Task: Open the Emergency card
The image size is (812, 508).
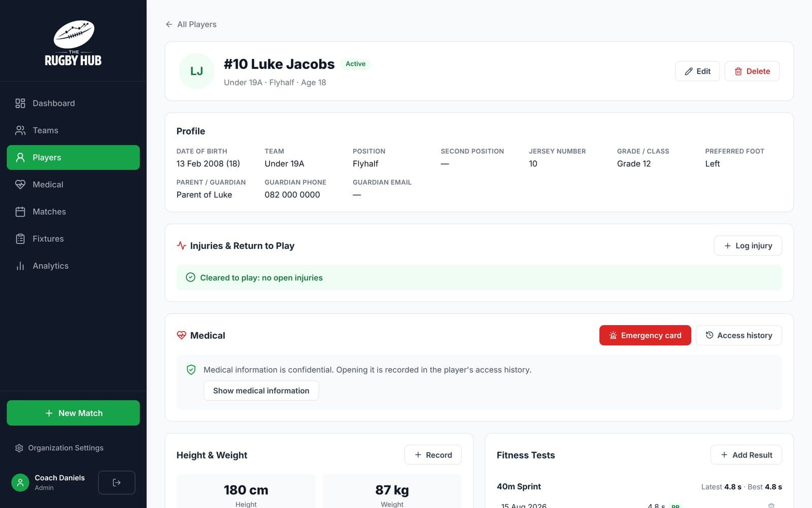Action: coord(645,335)
